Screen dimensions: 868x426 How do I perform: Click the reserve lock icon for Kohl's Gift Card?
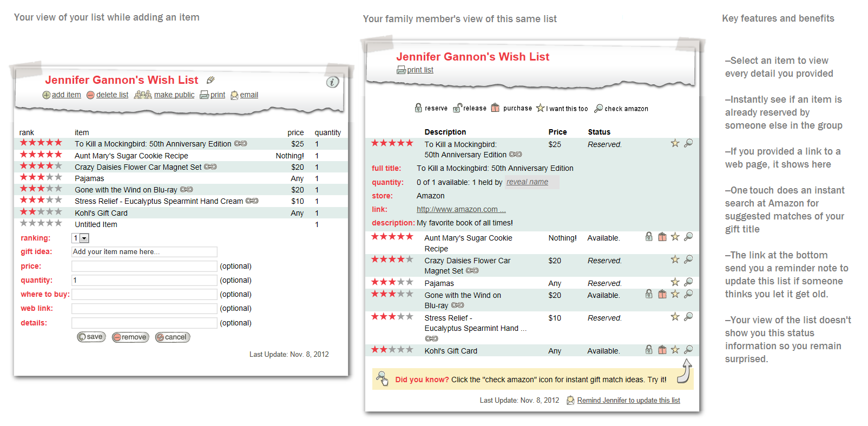coord(649,350)
